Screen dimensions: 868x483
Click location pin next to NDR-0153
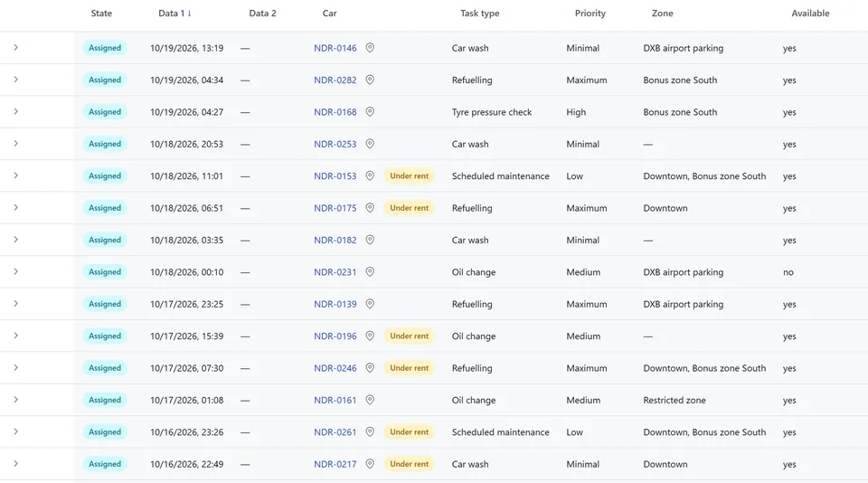370,176
